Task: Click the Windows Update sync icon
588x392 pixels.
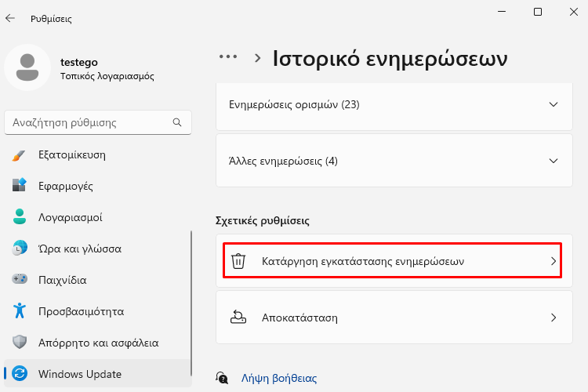Action: coord(20,374)
